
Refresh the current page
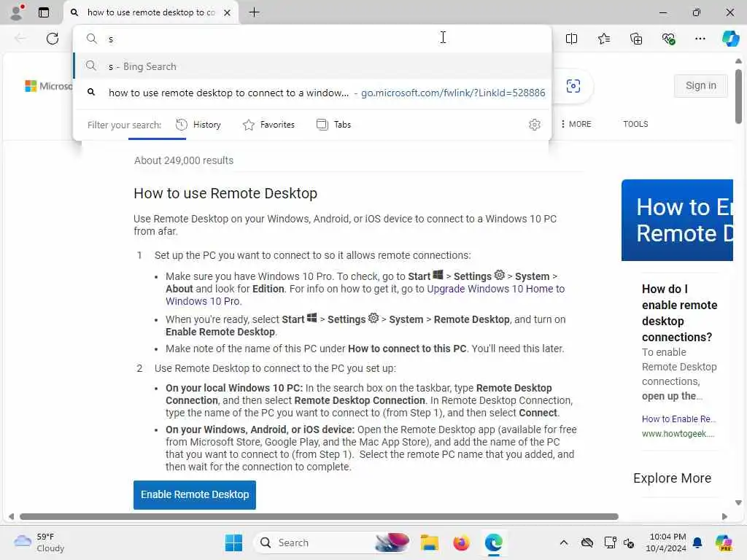(53, 39)
